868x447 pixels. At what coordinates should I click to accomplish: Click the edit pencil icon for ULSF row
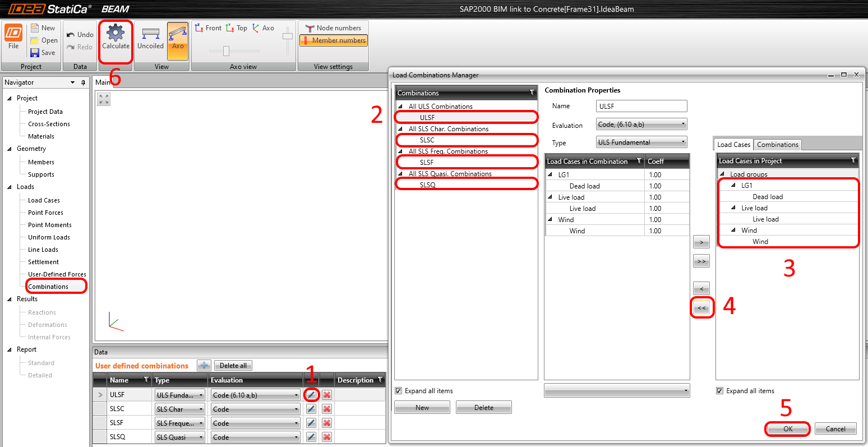pyautogui.click(x=311, y=395)
